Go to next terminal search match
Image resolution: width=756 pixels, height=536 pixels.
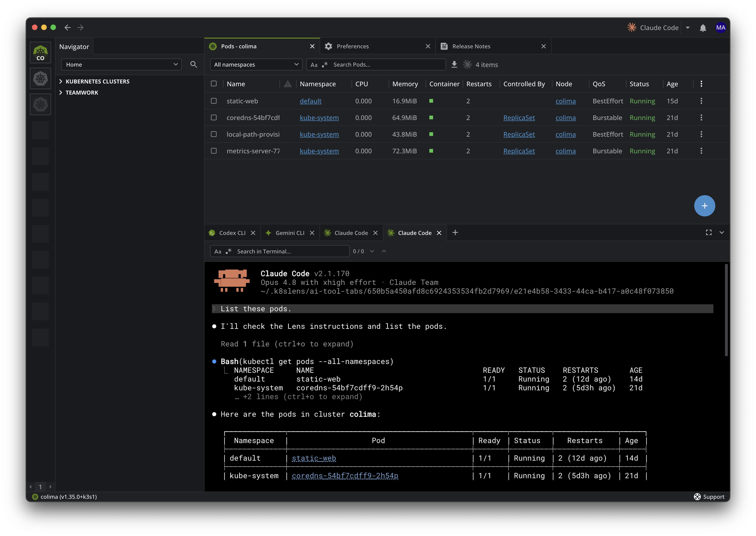point(372,251)
